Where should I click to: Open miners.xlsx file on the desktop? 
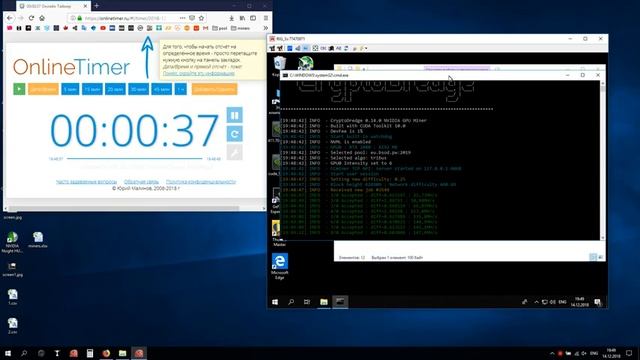pos(38,240)
